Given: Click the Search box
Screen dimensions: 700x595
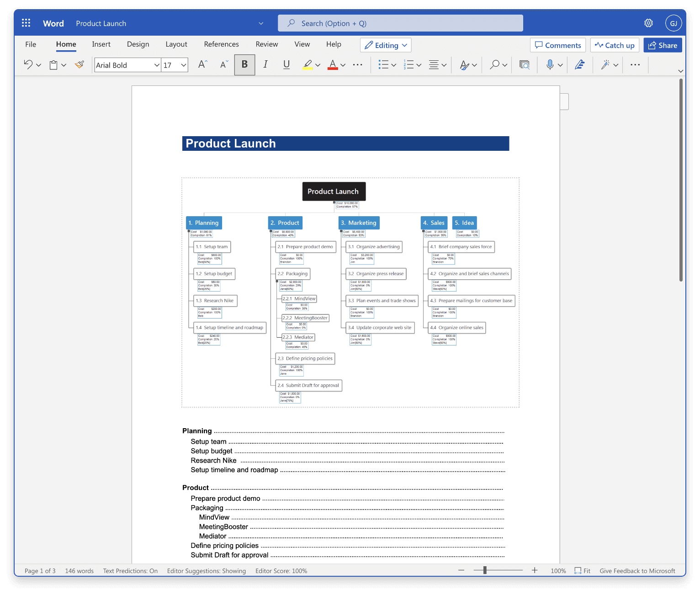Looking at the screenshot, I should coord(400,23).
